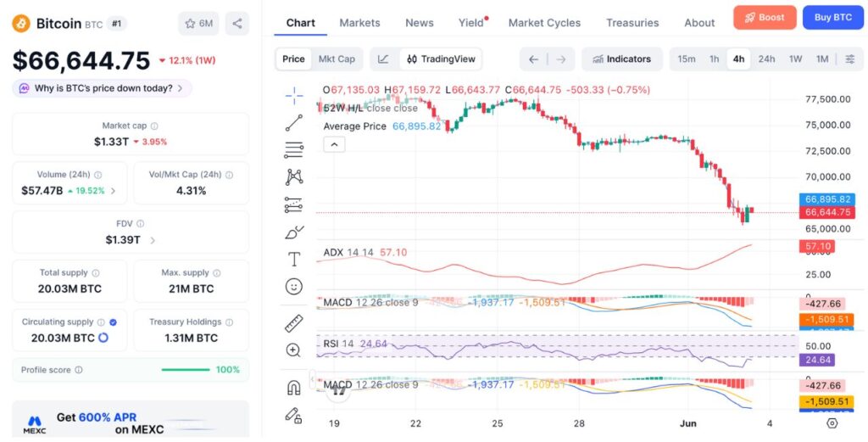Click the verified circulating supply badge
Screen dimensions: 868x442
[113, 322]
